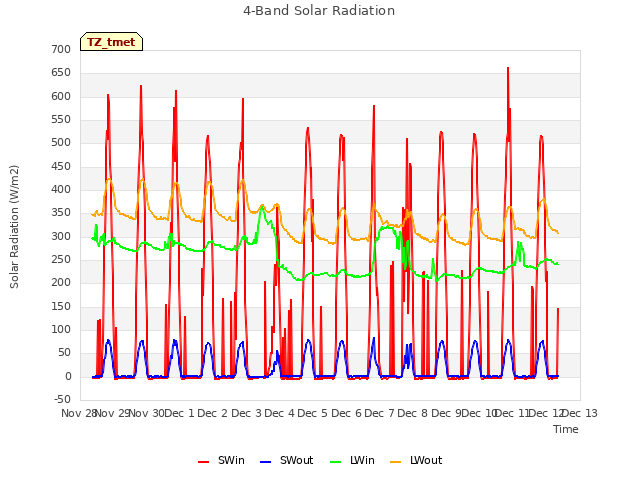Click the 250 y-axis tick label
This screenshot has height=480, width=640.
coord(61,260)
